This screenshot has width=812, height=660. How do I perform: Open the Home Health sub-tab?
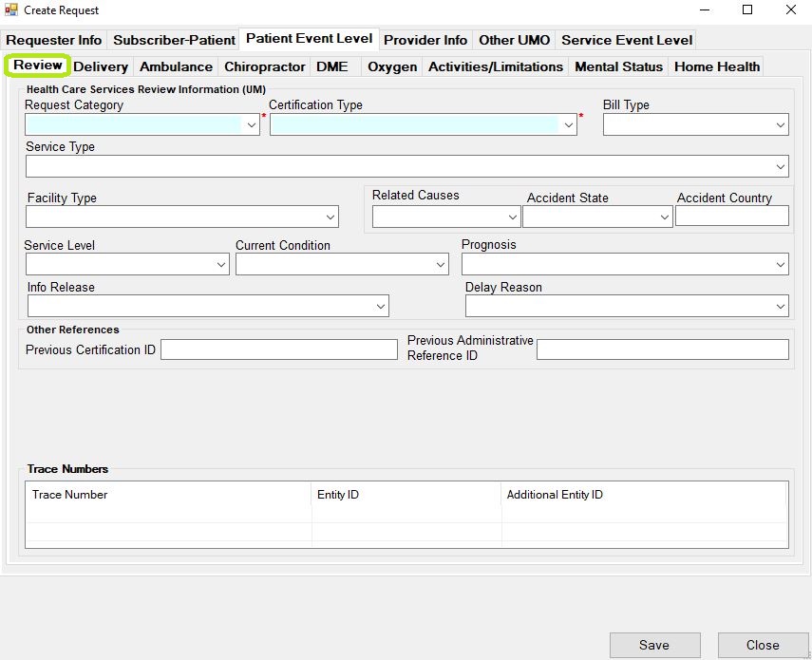[717, 66]
